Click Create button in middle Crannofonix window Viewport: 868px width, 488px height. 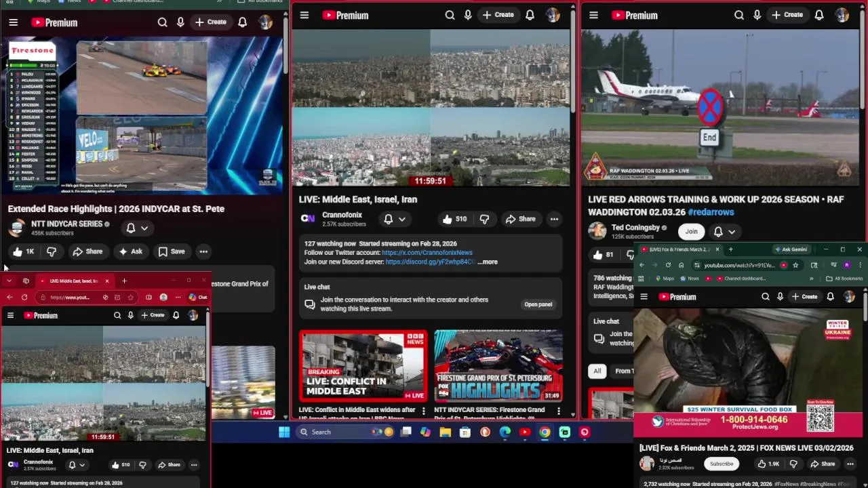[x=498, y=15]
